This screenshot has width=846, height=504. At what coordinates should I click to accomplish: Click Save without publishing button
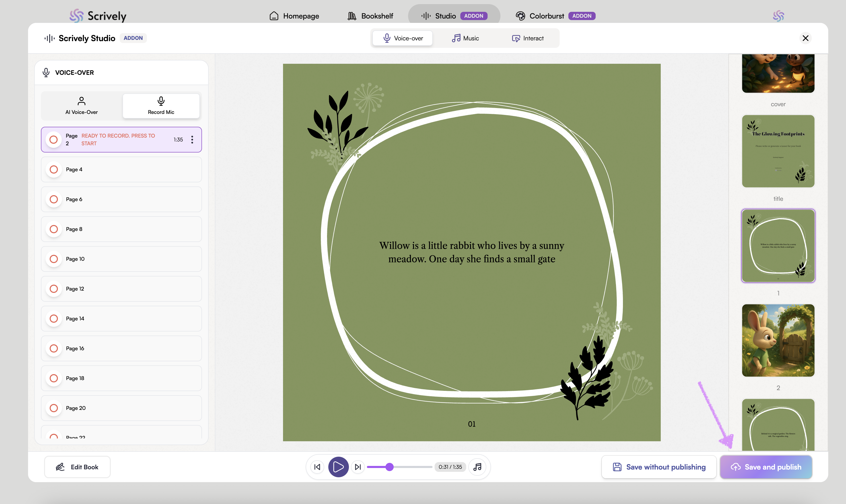[659, 467]
